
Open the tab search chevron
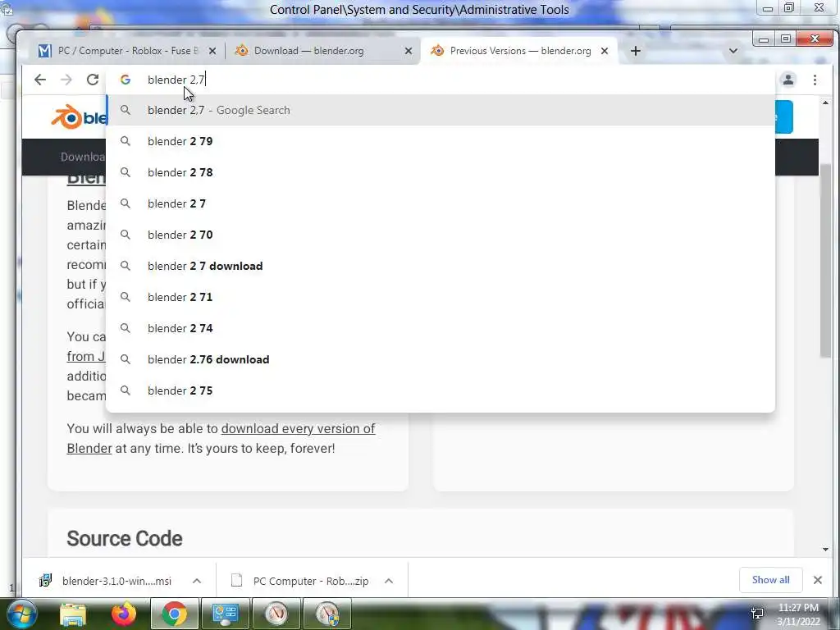click(733, 51)
